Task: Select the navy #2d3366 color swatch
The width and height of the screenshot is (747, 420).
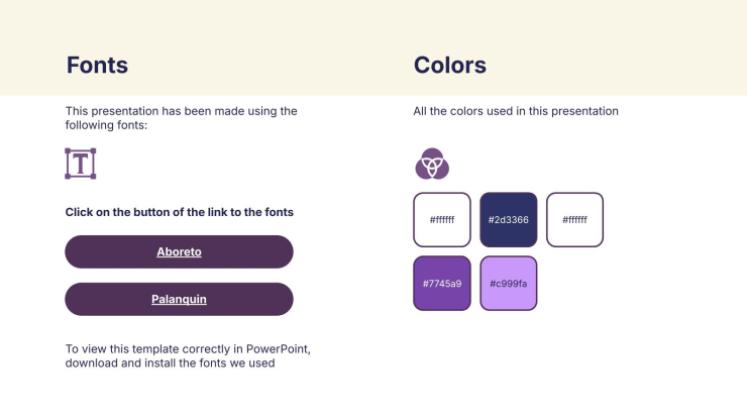Action: pyautogui.click(x=508, y=219)
